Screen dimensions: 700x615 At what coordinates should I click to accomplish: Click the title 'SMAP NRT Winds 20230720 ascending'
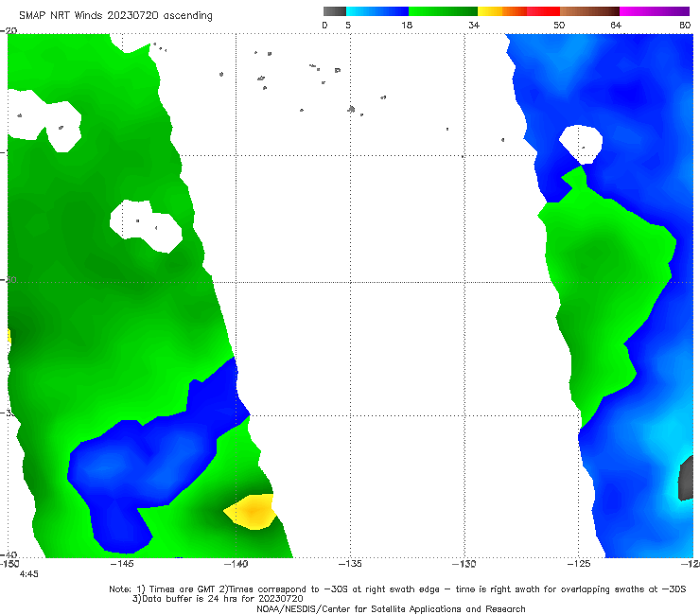[115, 16]
